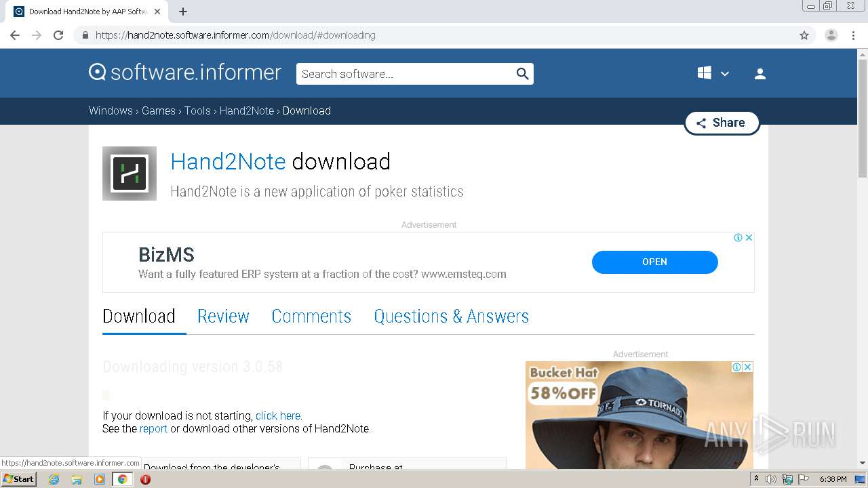Image resolution: width=868 pixels, height=488 pixels.
Task: Click the Share button
Action: 722,123
